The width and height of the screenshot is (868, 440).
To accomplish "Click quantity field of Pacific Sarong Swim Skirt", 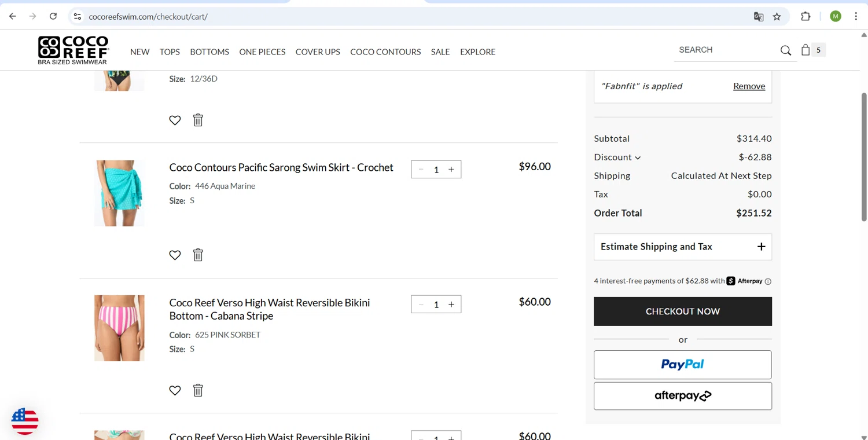I will coord(436,170).
